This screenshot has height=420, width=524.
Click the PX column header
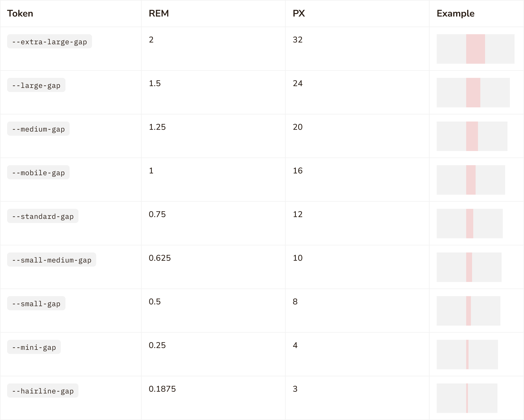click(299, 13)
